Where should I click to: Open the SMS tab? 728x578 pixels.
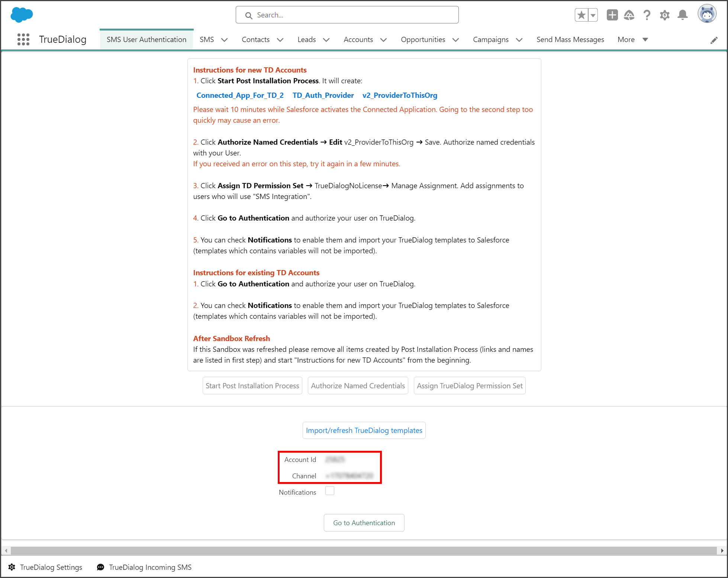207,39
